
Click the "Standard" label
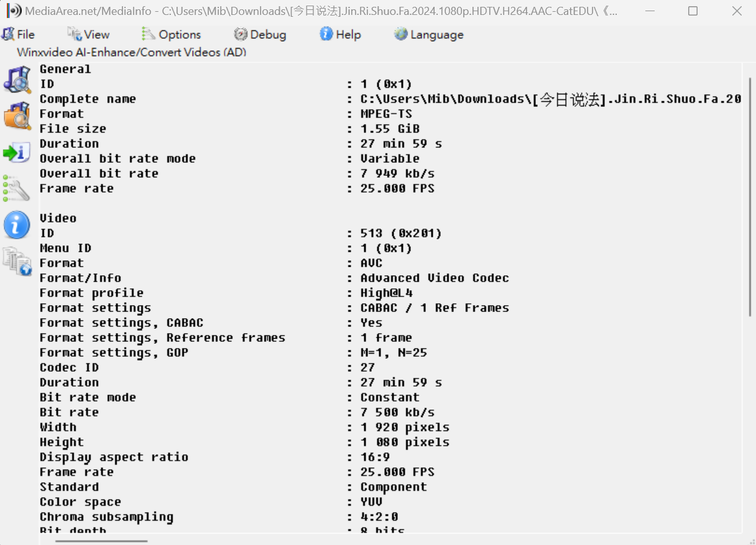[x=69, y=487]
